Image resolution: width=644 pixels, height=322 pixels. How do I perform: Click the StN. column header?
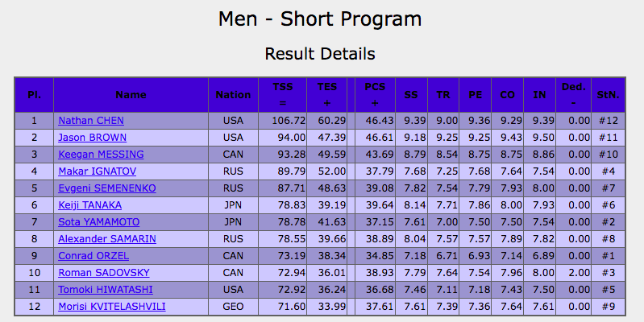point(608,94)
